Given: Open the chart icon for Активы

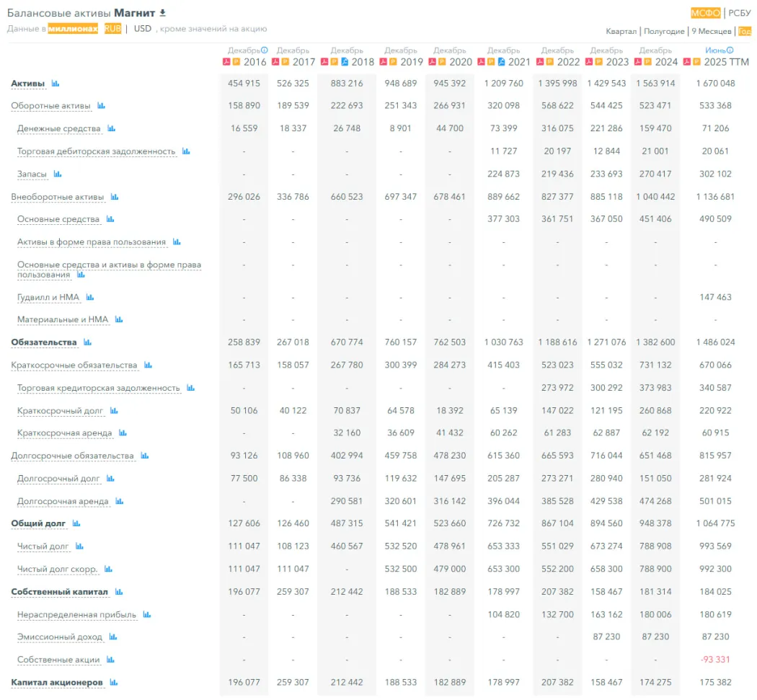Looking at the screenshot, I should (56, 84).
